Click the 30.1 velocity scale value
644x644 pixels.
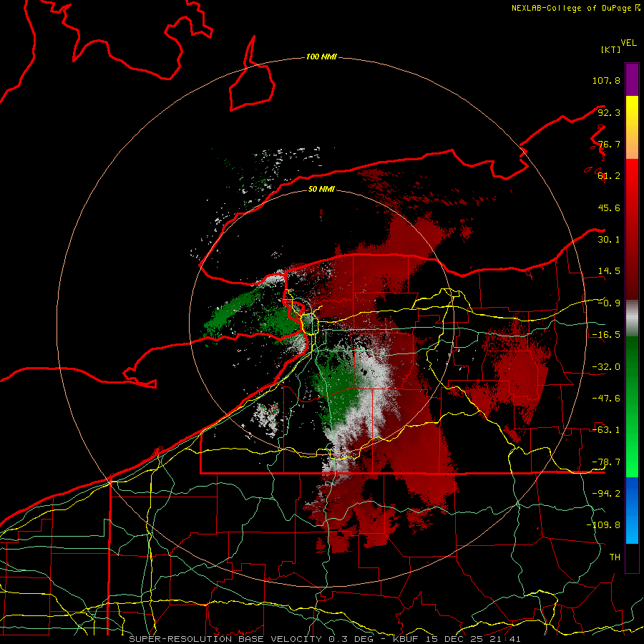point(609,240)
